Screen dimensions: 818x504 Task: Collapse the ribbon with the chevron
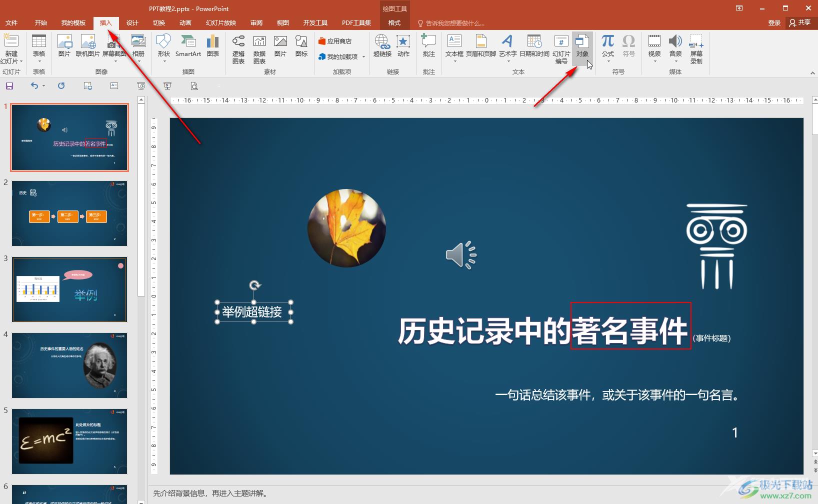[812, 73]
